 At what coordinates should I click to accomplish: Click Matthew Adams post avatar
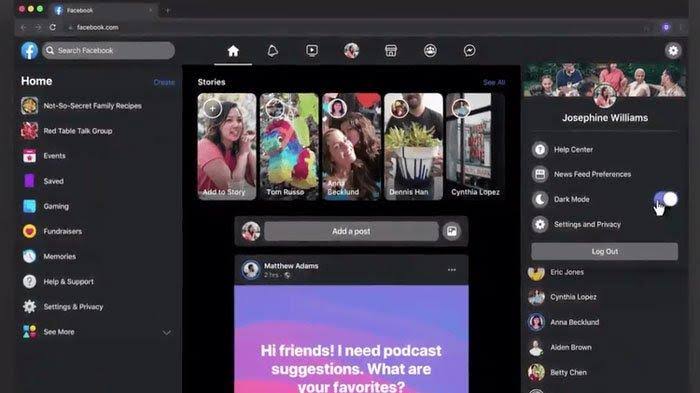tap(251, 270)
